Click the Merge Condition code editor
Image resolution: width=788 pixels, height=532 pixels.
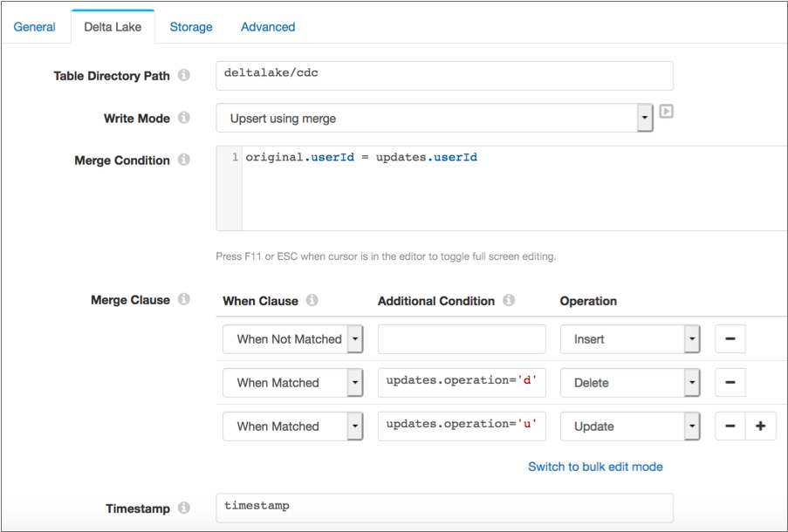pos(502,188)
